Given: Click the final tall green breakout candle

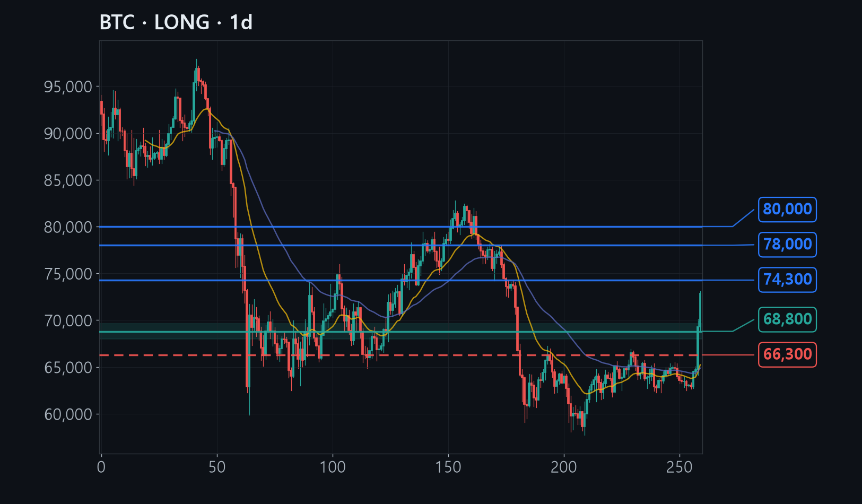Looking at the screenshot, I should (x=700, y=309).
